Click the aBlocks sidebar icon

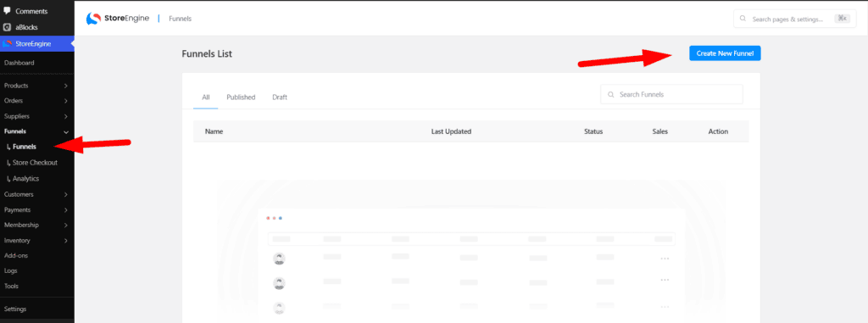(7, 26)
